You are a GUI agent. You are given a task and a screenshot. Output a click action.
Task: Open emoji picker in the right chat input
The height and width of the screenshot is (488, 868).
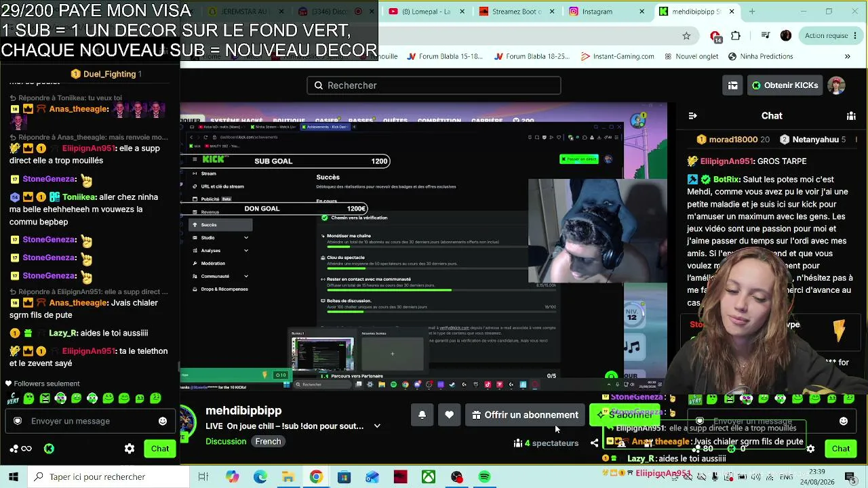click(844, 421)
